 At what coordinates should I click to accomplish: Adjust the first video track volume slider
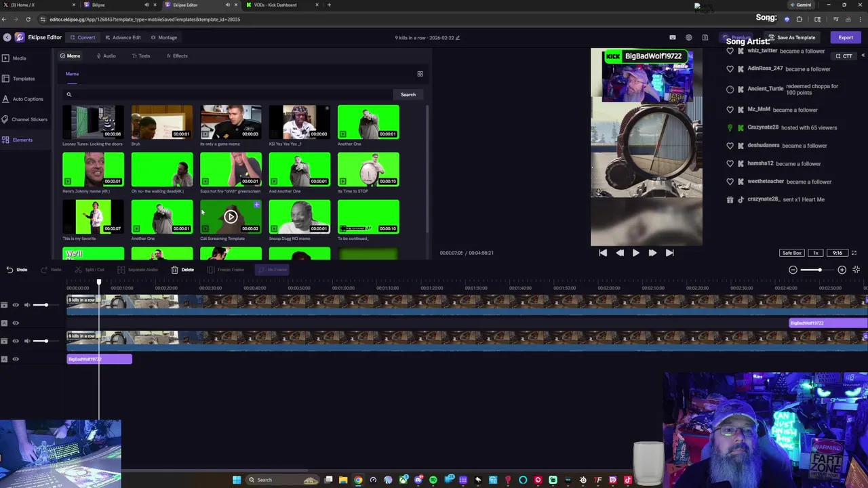coord(47,305)
